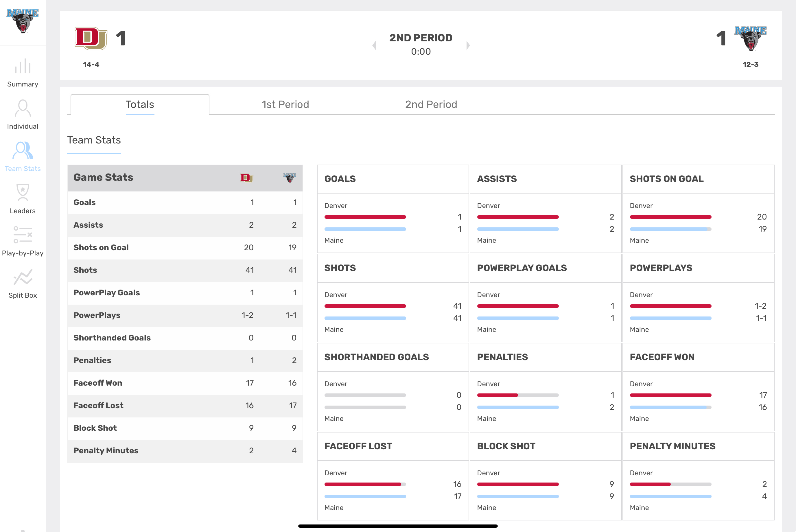The height and width of the screenshot is (532, 796).
Task: Open the Summary section in sidebar
Action: (x=23, y=73)
